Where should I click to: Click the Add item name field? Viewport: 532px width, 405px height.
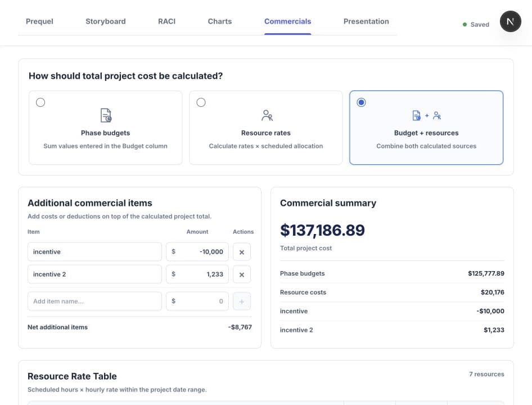[x=94, y=301]
